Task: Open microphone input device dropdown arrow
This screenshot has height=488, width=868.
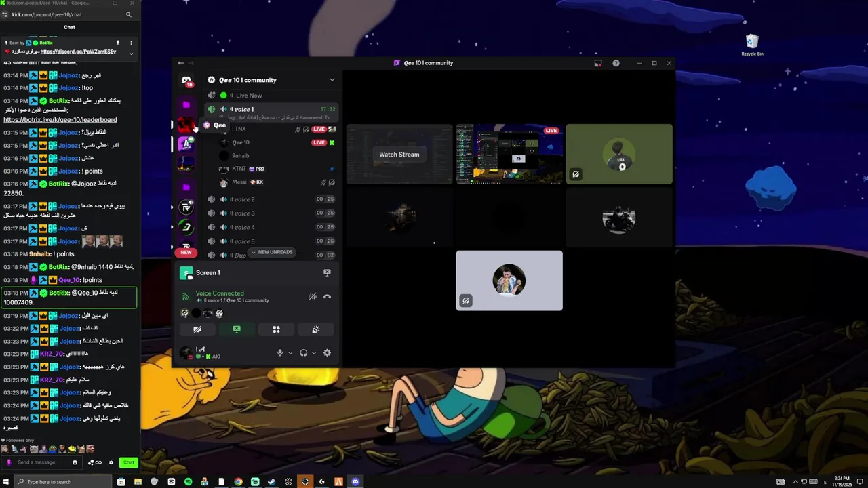Action: pyautogui.click(x=290, y=353)
